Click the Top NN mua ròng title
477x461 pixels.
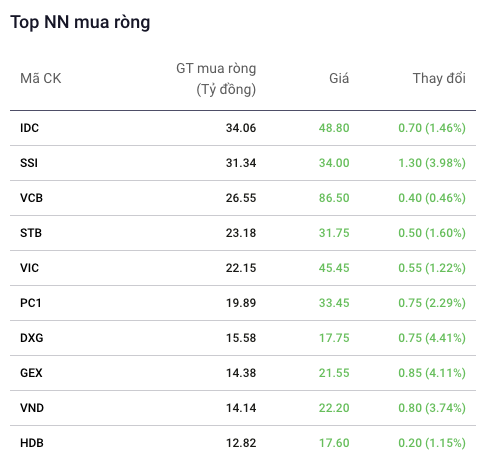[x=80, y=23]
